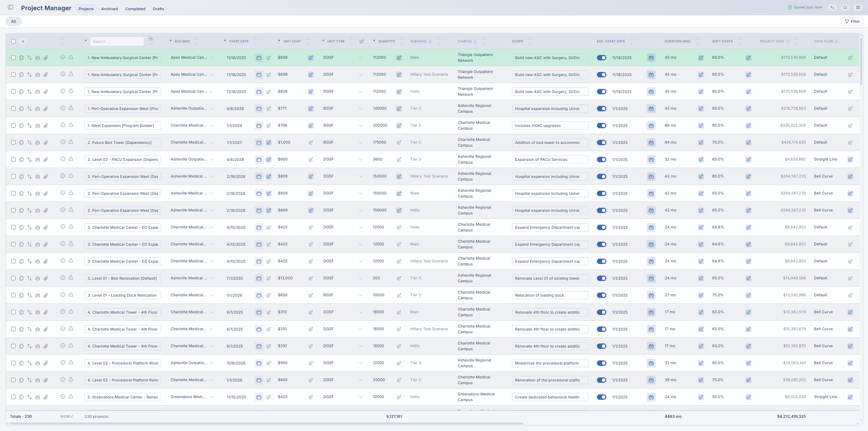Open building dropdown in West Expansion row
The height and width of the screenshot is (431, 868).
[192, 126]
